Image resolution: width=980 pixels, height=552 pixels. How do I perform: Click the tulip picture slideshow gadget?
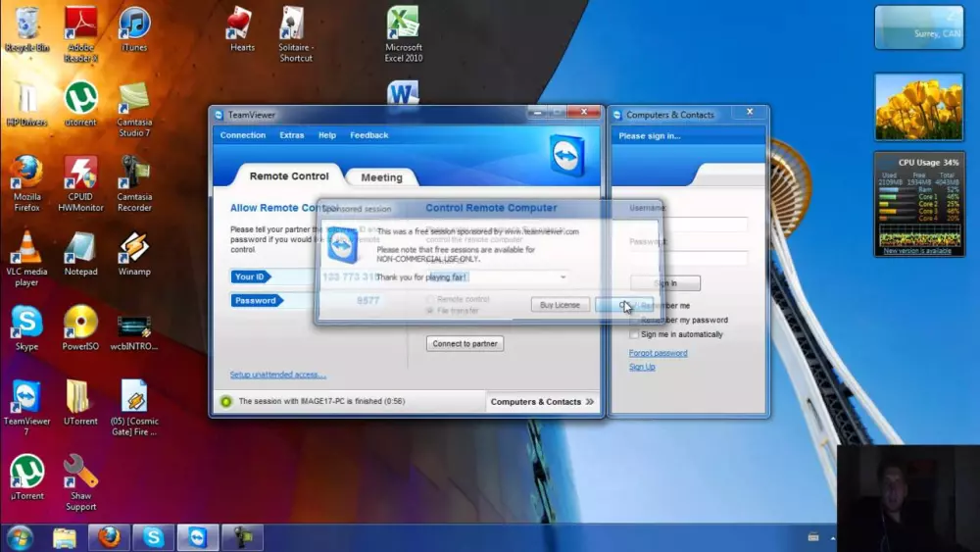919,107
